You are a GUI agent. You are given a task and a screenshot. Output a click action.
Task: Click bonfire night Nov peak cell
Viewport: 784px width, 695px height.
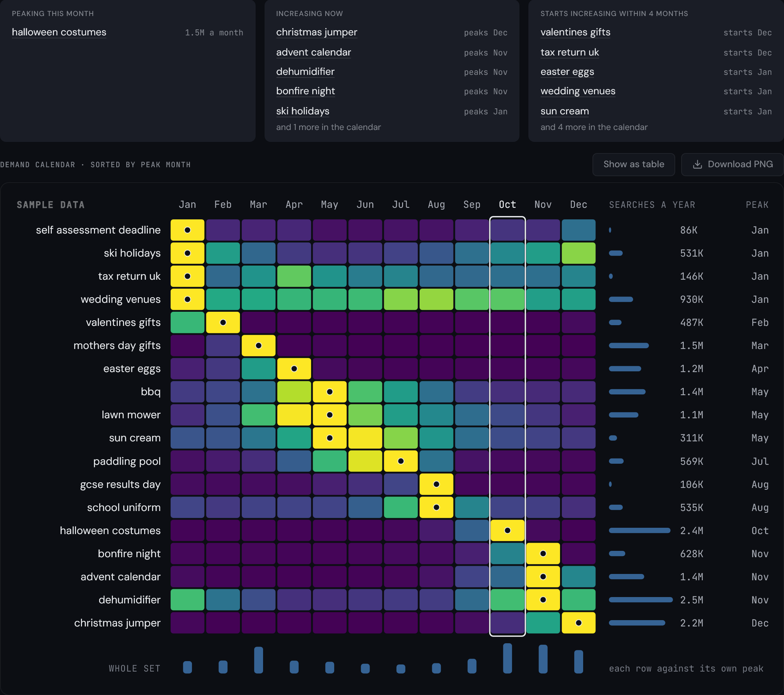543,553
